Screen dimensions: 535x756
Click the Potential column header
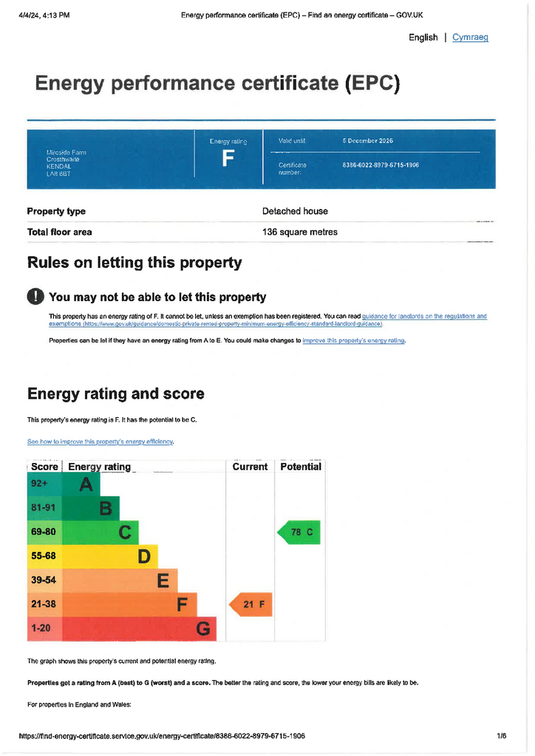(301, 467)
